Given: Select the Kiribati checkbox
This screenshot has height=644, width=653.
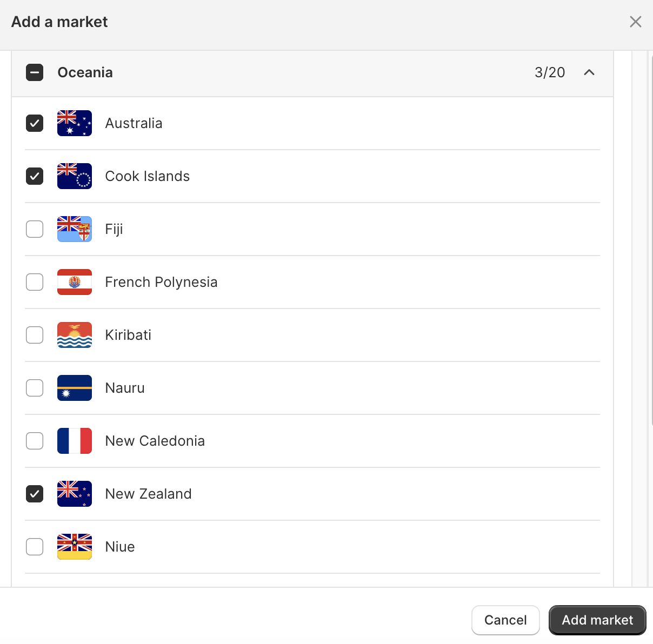Looking at the screenshot, I should pos(35,335).
